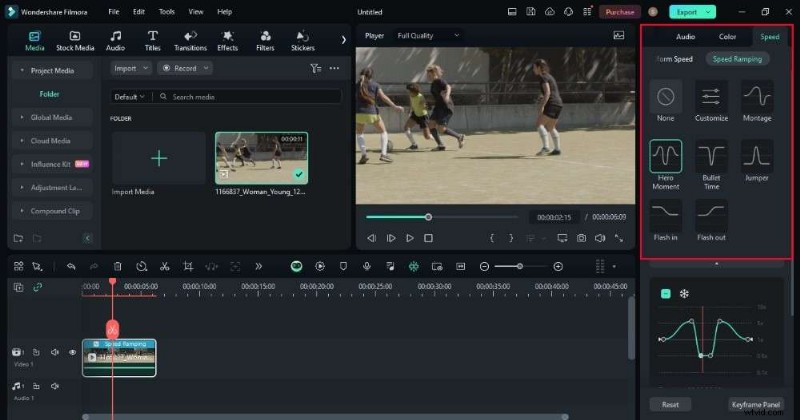Click the Search media field
This screenshot has height=420, width=800.
pyautogui.click(x=249, y=97)
